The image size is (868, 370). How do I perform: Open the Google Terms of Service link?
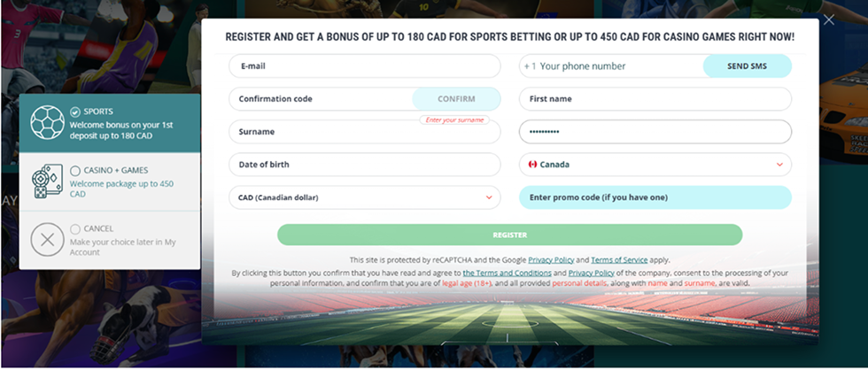pyautogui.click(x=618, y=259)
